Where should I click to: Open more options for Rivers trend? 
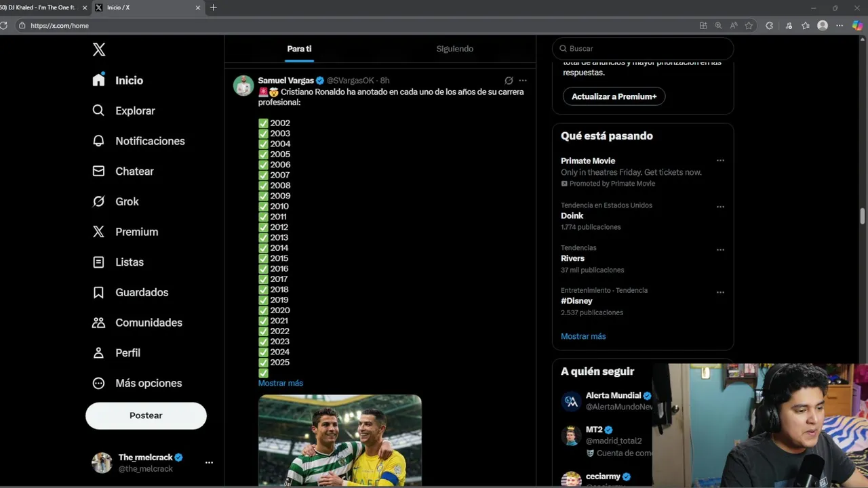pyautogui.click(x=720, y=249)
